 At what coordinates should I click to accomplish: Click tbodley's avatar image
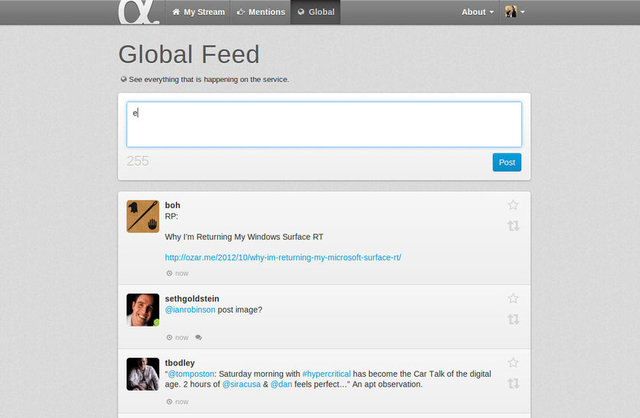pyautogui.click(x=143, y=373)
